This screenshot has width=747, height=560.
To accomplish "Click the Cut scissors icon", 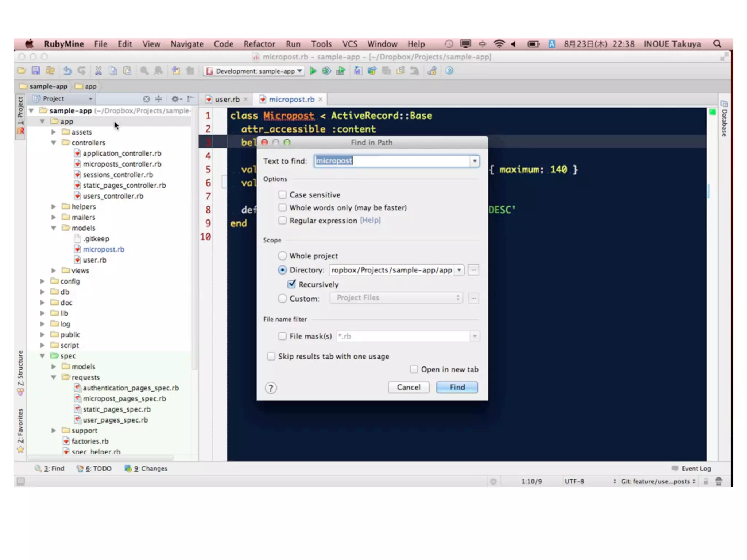I will point(98,71).
